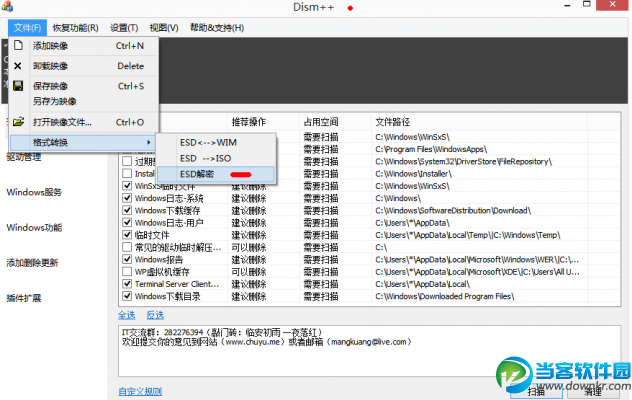632x400 pixels.
Task: Open the 文件(F) menu
Action: click(27, 28)
